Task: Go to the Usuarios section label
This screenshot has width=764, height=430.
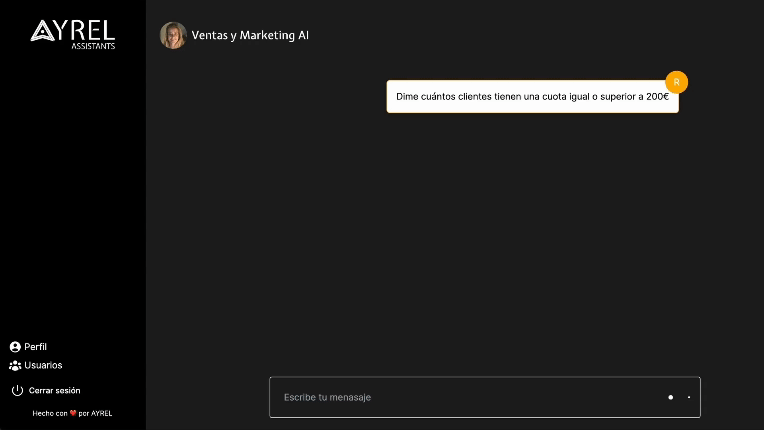Action: (x=43, y=366)
